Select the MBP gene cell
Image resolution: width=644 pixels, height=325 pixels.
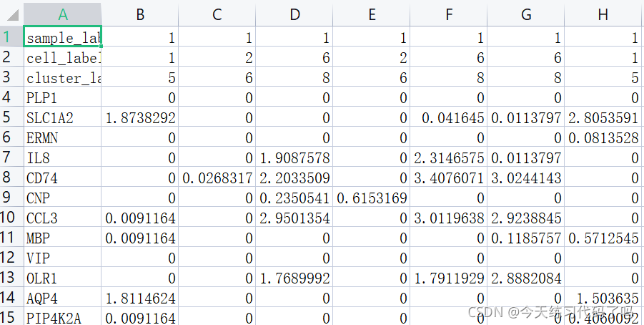coord(62,237)
